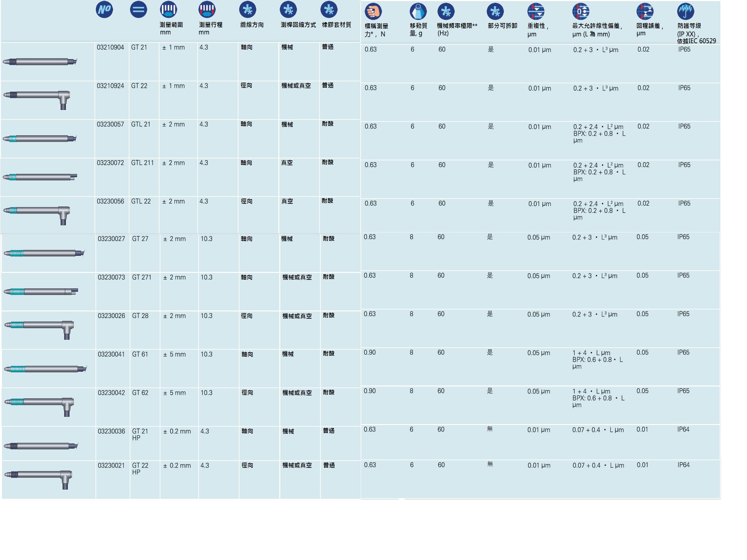Click the 0.90 force value for GT 61
The image size is (747, 560).
point(370,352)
